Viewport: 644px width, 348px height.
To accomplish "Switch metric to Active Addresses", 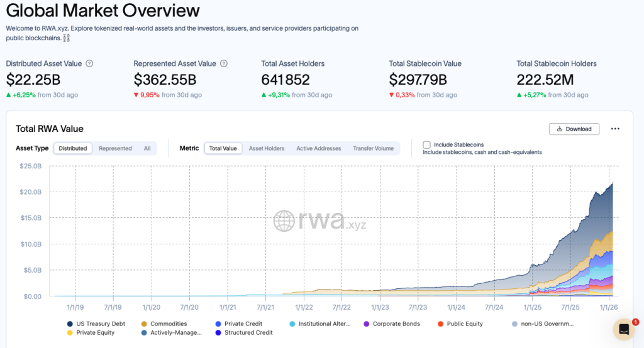I will tap(319, 148).
